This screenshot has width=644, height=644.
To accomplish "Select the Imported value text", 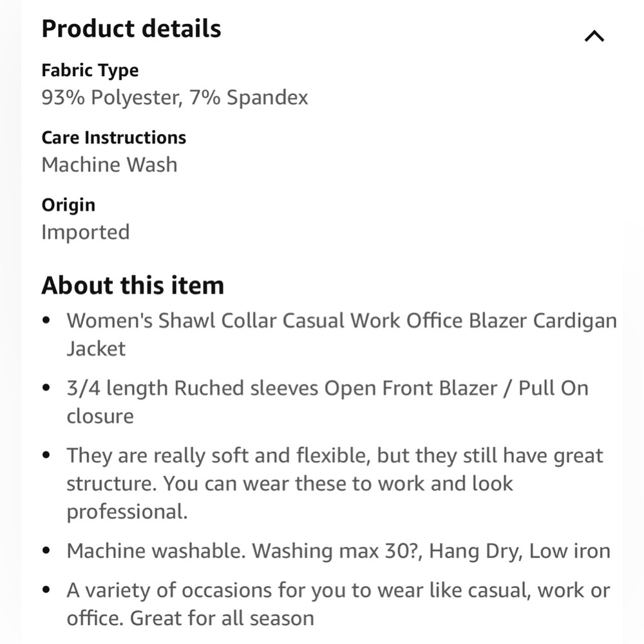I will (x=85, y=232).
